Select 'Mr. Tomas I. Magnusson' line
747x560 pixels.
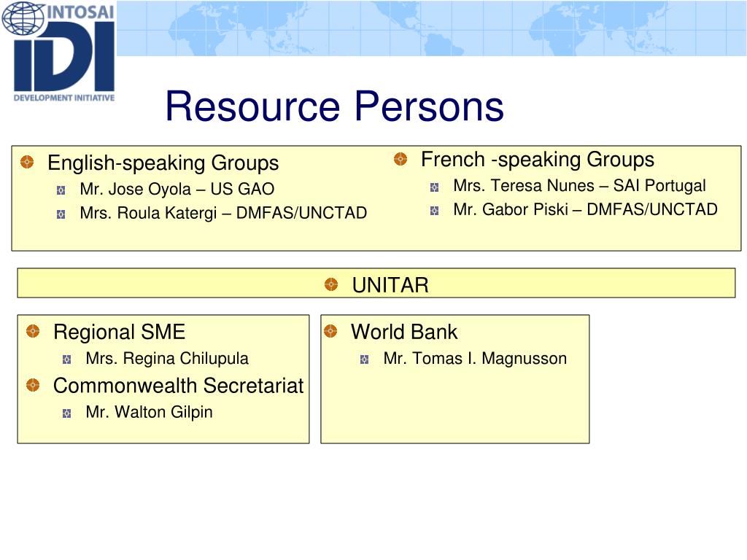point(475,359)
